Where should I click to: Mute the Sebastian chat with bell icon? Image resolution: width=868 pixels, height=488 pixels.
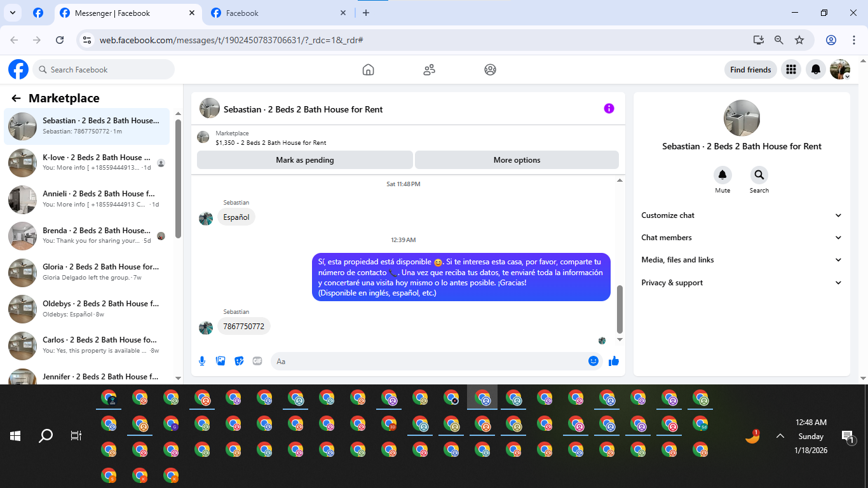[x=722, y=175]
